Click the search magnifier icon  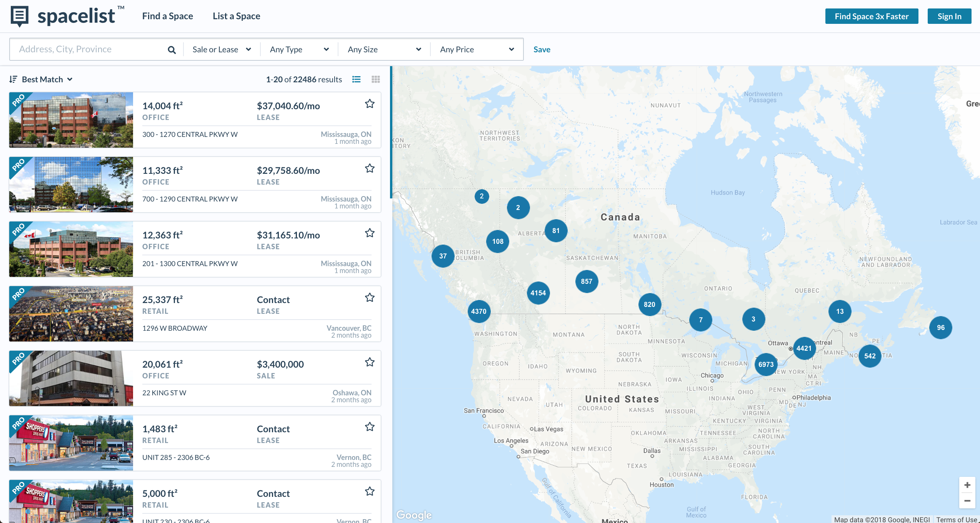click(x=172, y=50)
